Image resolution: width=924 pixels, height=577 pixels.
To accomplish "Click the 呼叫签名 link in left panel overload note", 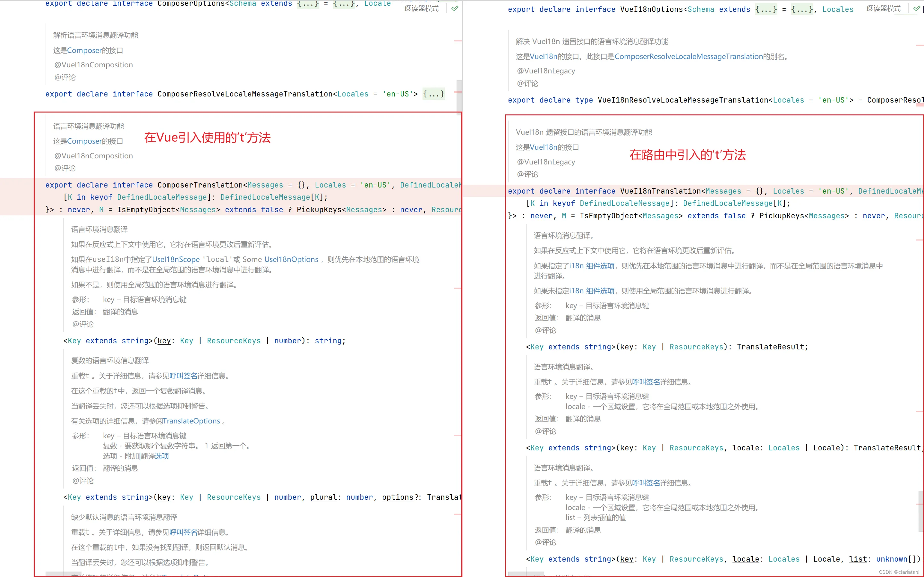I will (183, 375).
